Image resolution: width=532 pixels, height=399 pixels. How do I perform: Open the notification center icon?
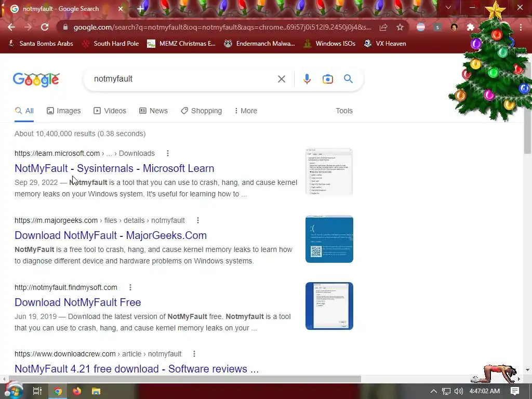point(515,391)
